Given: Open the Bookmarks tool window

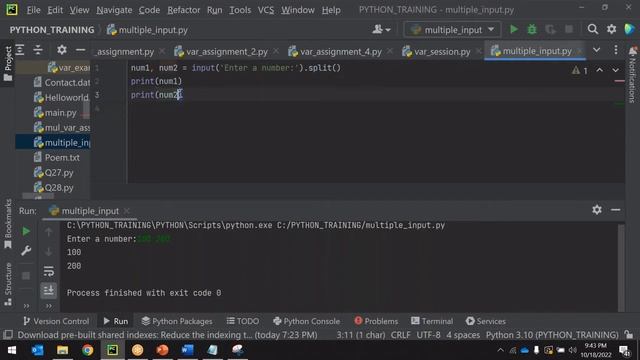Looking at the screenshot, I should pos(8,224).
